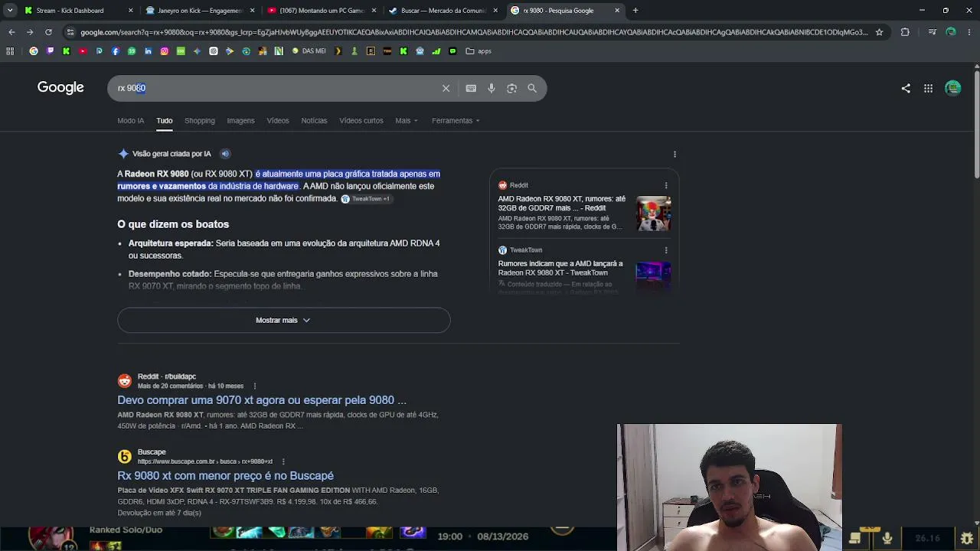Click the microphone icon in bottom overlay
Image resolution: width=980 pixels, height=551 pixels.
point(887,538)
